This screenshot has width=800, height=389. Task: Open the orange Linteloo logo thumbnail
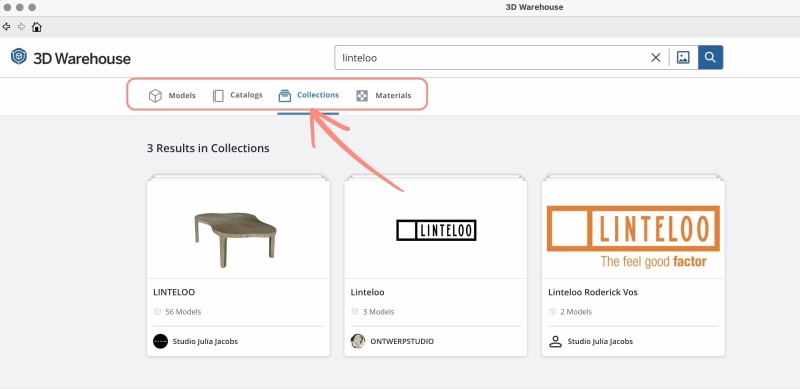coord(633,230)
